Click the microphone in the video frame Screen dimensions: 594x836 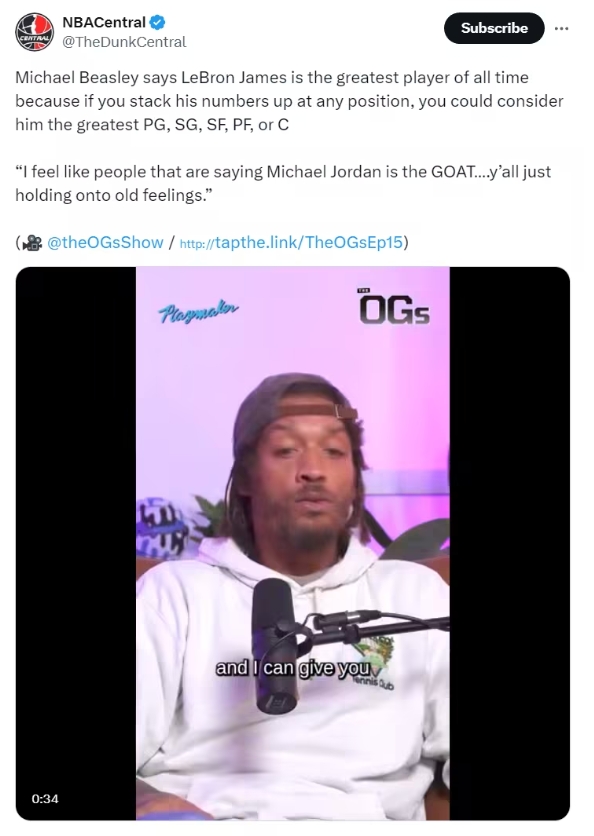[273, 645]
